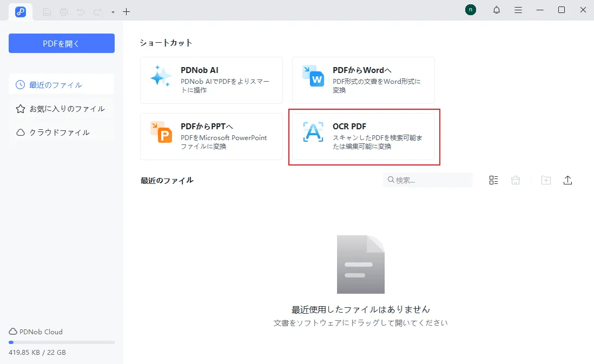Open the PDNob AI shortcut
Screen dimensions: 594x364
pos(211,80)
